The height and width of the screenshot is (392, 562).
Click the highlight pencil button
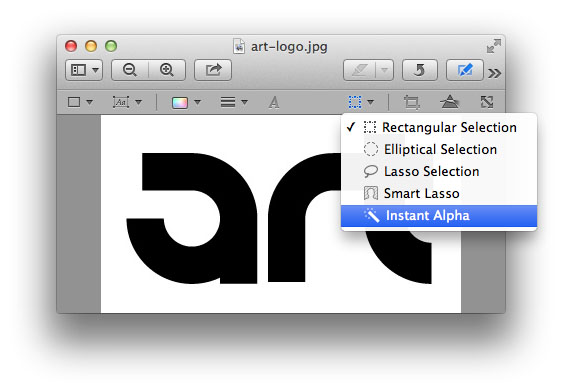(x=359, y=70)
